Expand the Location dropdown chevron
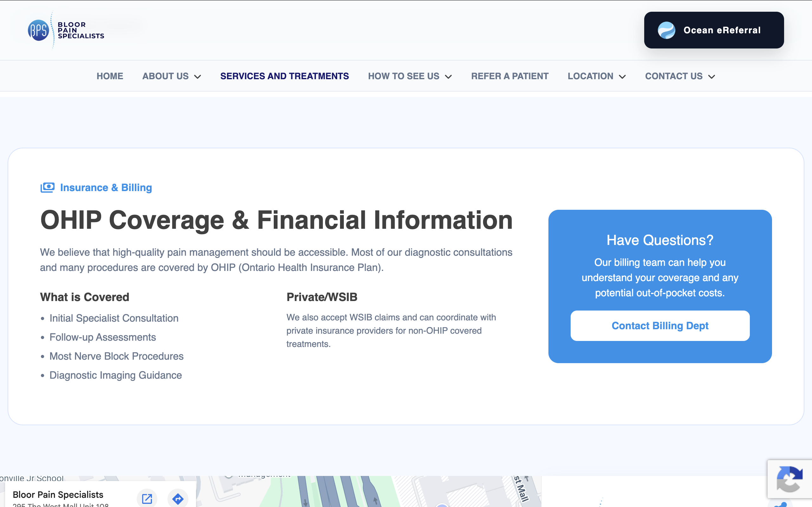 tap(622, 77)
